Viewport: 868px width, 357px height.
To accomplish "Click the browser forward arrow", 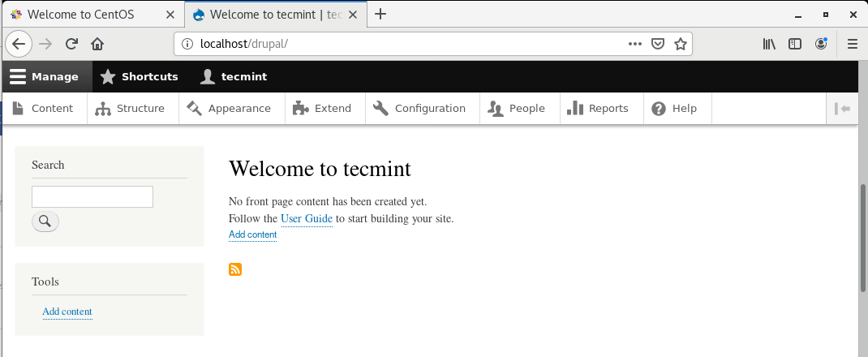I will [45, 44].
